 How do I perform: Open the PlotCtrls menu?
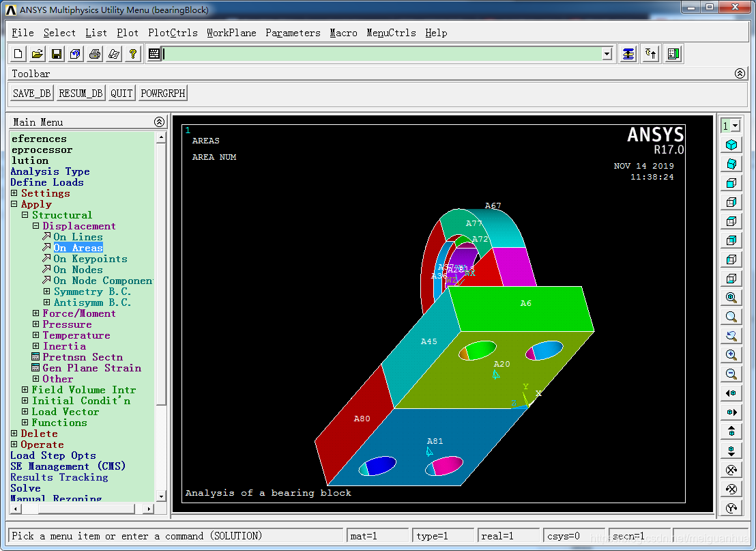point(173,33)
